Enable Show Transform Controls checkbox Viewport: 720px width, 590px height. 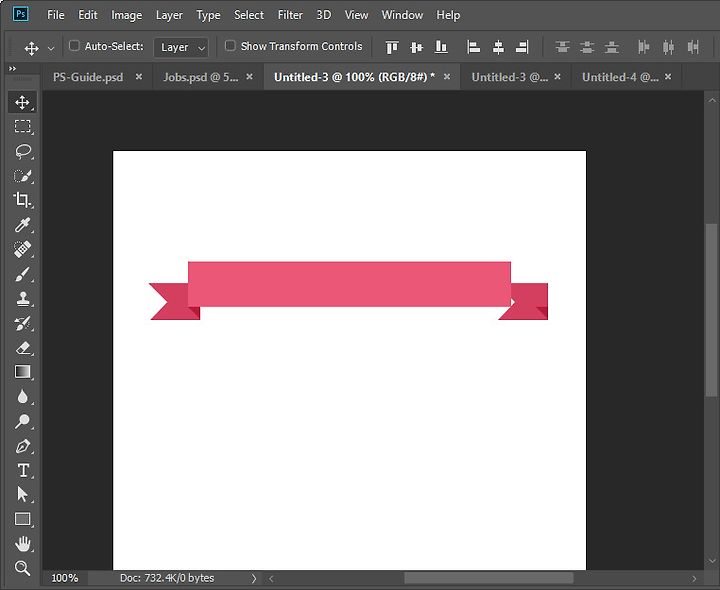click(230, 45)
